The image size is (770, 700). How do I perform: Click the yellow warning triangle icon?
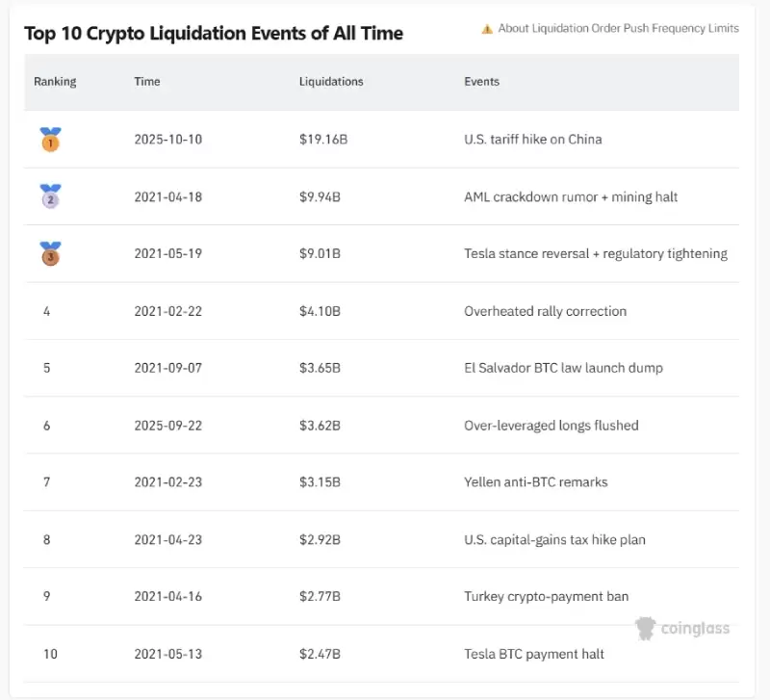click(488, 29)
